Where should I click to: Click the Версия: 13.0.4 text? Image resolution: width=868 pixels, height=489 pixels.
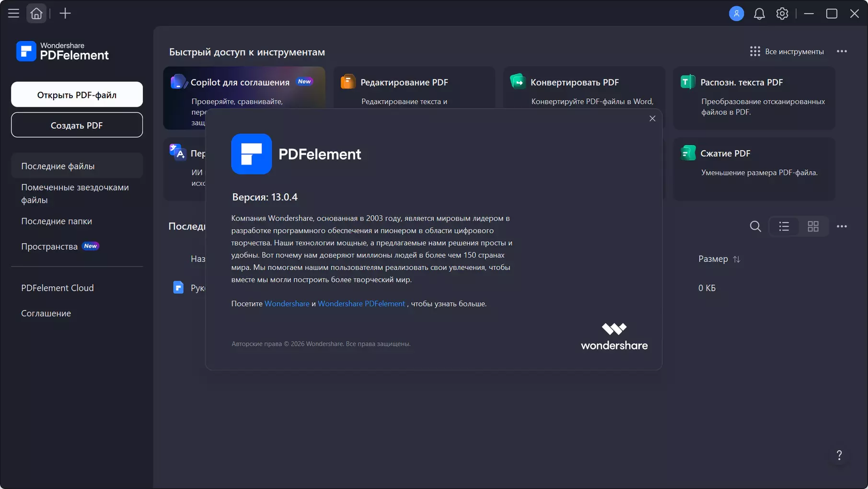[265, 197]
